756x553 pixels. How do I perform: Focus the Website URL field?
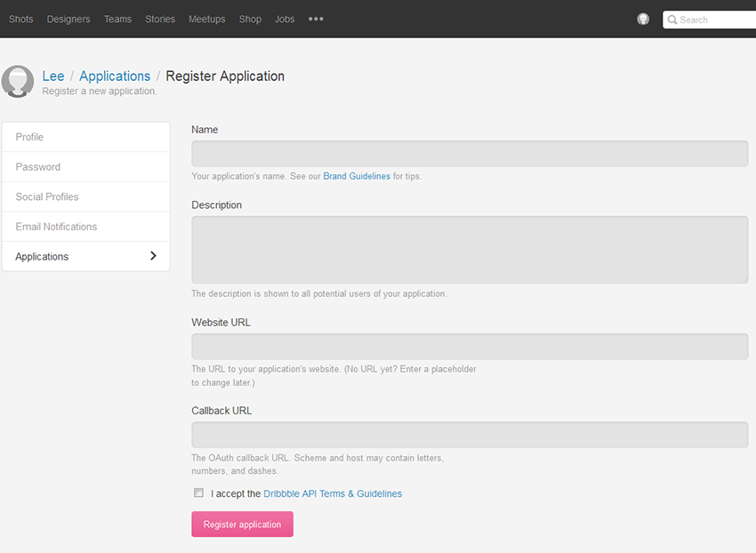point(470,347)
